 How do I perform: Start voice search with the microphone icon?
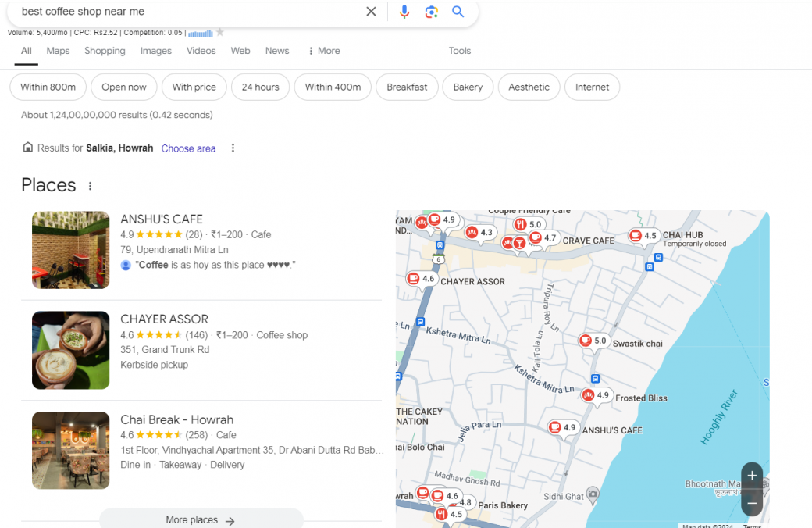pyautogui.click(x=404, y=12)
